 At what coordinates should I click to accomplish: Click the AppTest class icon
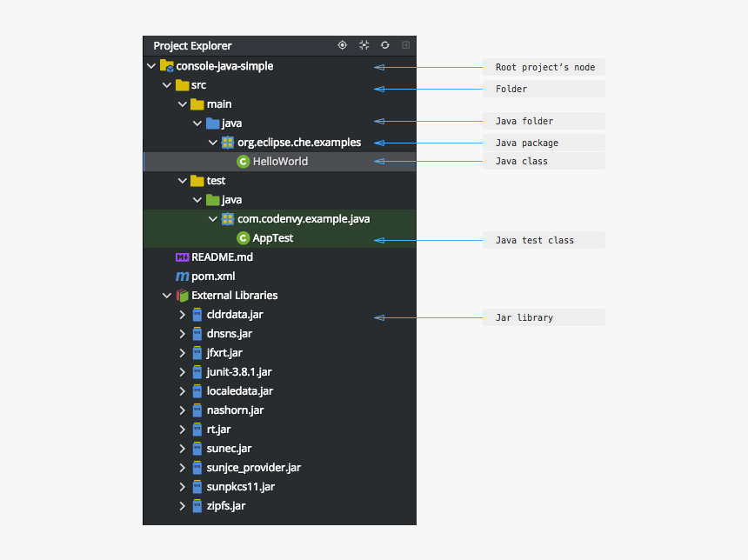(244, 238)
